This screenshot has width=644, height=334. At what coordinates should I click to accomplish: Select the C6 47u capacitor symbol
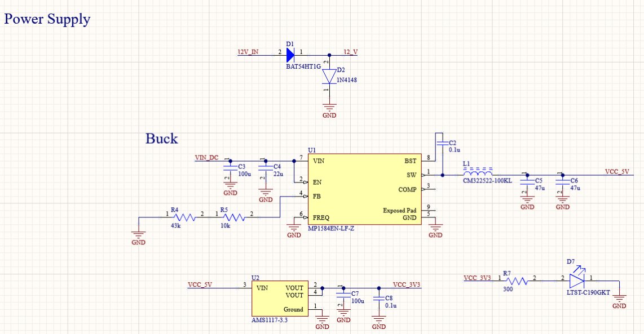pos(563,181)
